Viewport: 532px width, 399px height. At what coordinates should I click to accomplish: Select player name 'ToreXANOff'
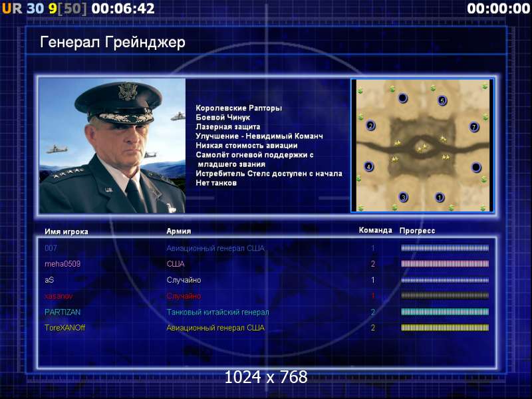65,328
